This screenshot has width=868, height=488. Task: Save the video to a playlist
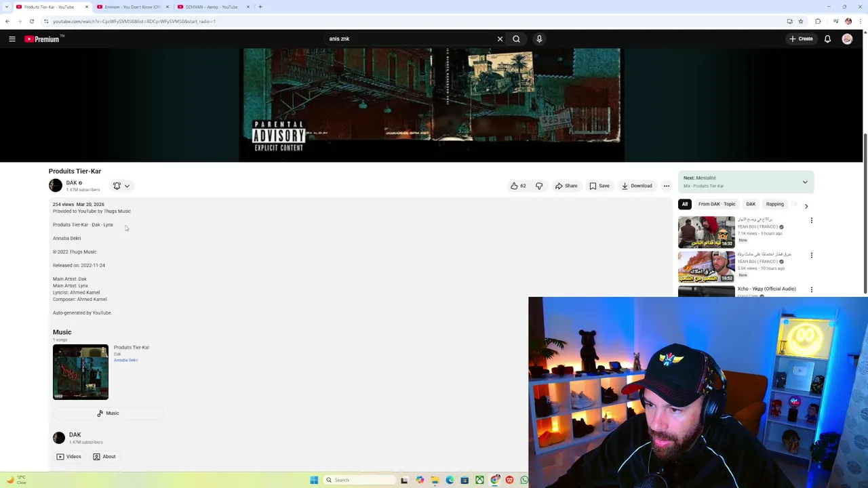coord(599,186)
